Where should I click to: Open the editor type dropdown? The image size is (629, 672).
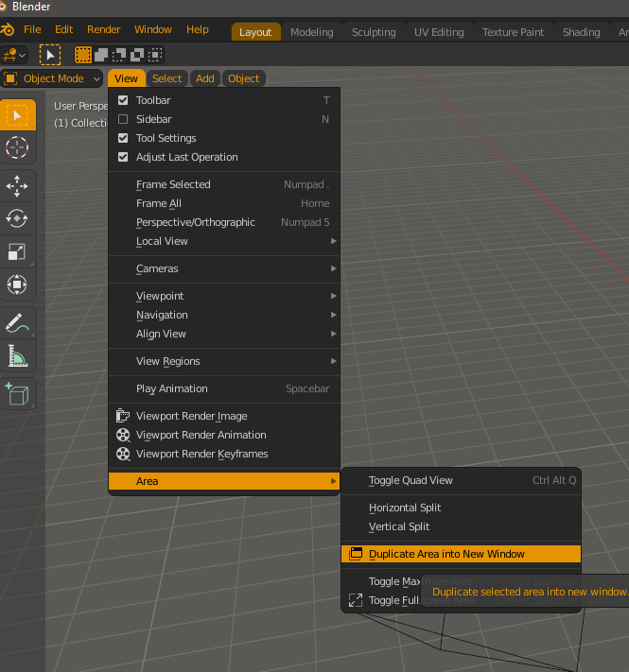click(x=14, y=55)
